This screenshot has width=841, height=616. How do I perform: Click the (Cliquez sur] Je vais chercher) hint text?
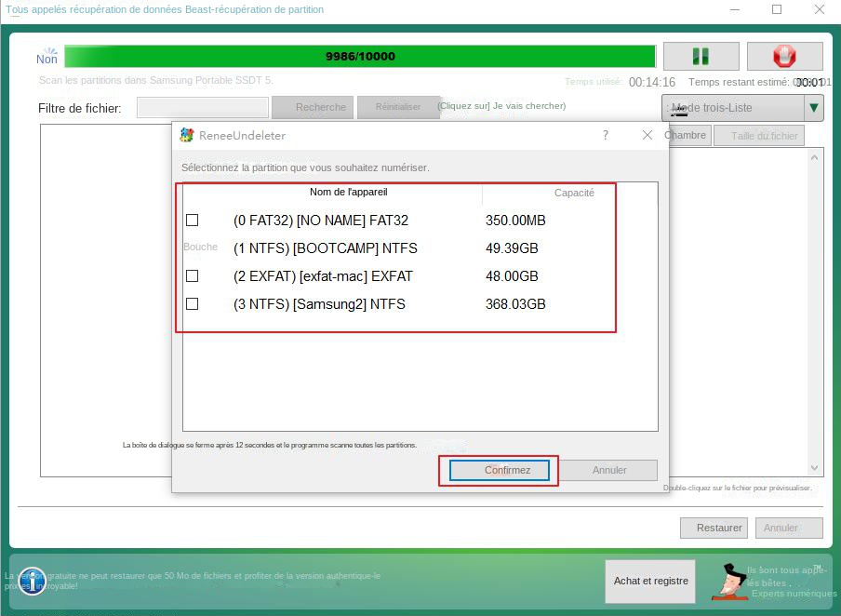[501, 106]
